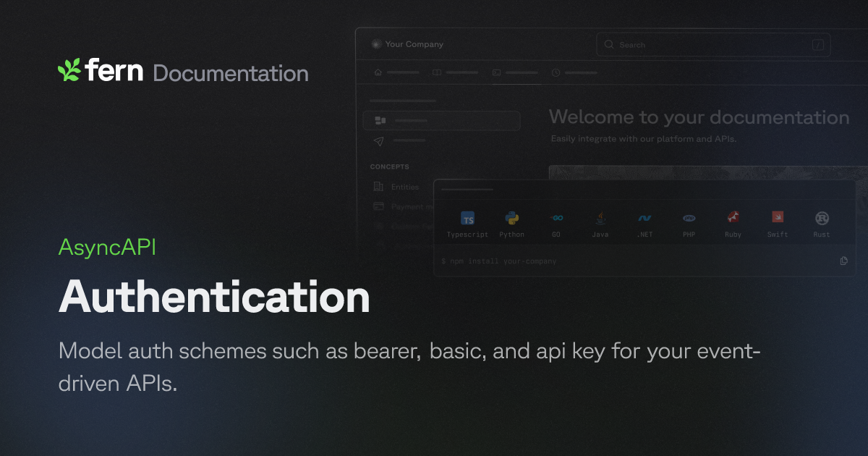
Task: Open the Entities sidebar entry
Action: click(x=404, y=187)
